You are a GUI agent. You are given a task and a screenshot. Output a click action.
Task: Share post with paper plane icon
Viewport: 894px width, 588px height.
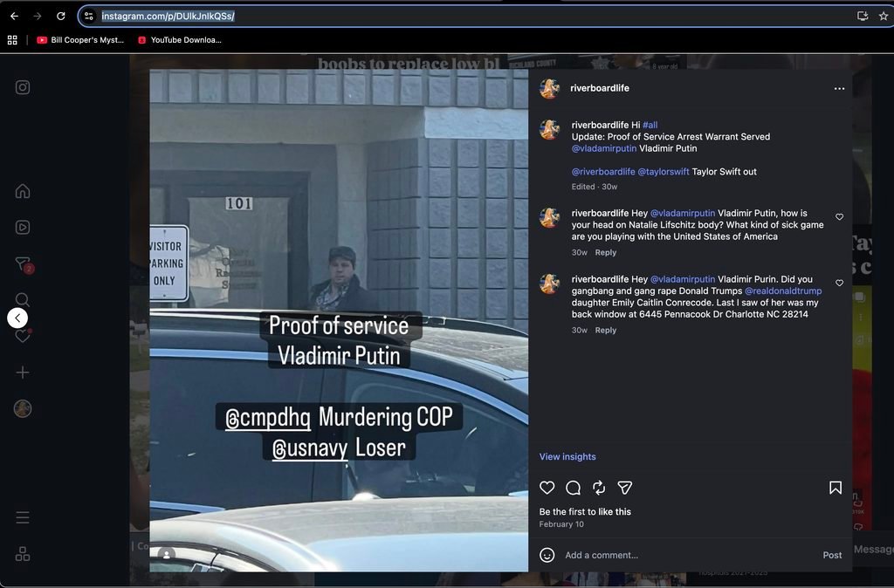pos(625,488)
